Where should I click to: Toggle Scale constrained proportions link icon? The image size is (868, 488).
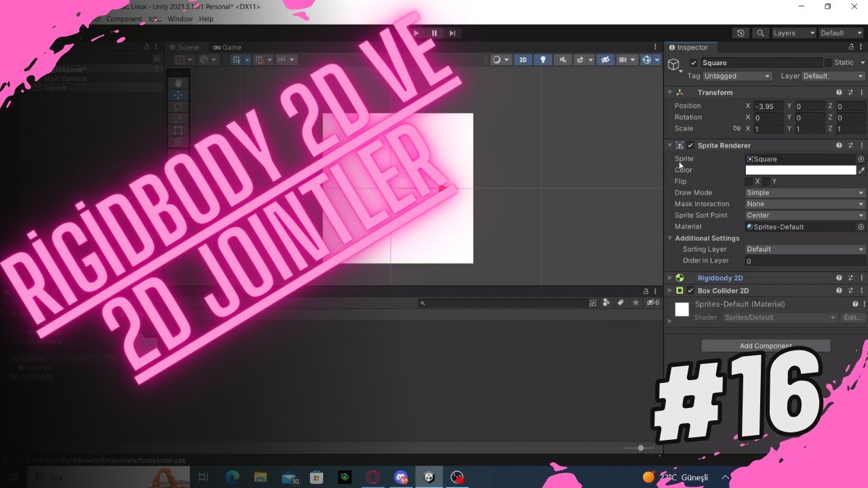tap(736, 129)
